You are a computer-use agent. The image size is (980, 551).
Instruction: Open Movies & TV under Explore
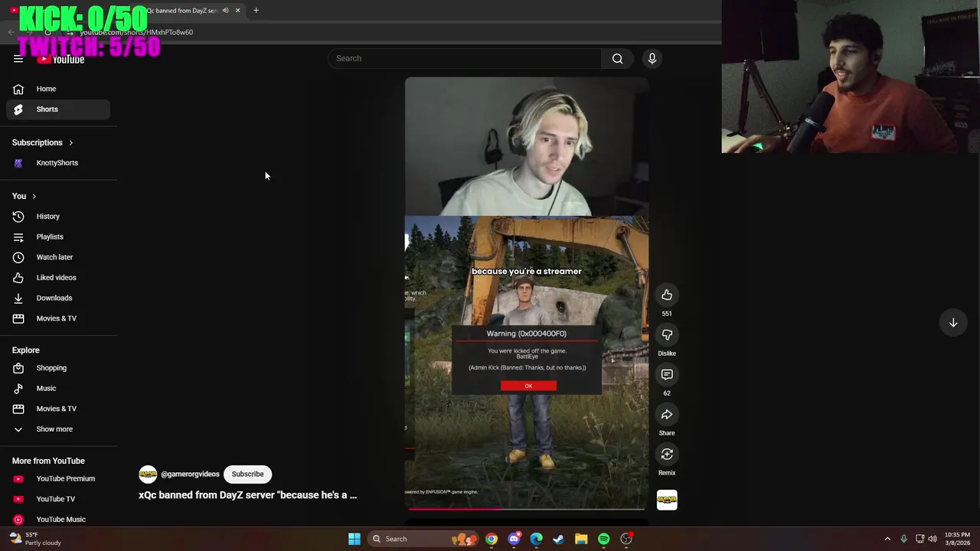point(58,409)
